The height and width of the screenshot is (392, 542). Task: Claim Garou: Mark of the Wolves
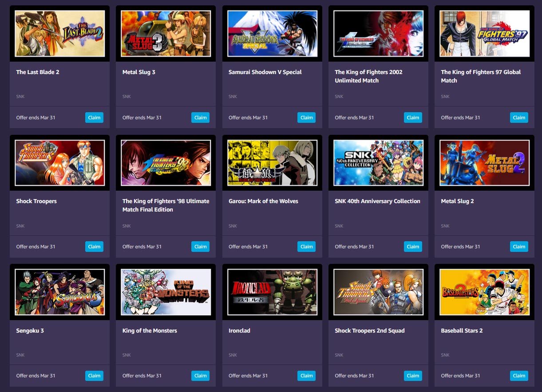click(306, 247)
